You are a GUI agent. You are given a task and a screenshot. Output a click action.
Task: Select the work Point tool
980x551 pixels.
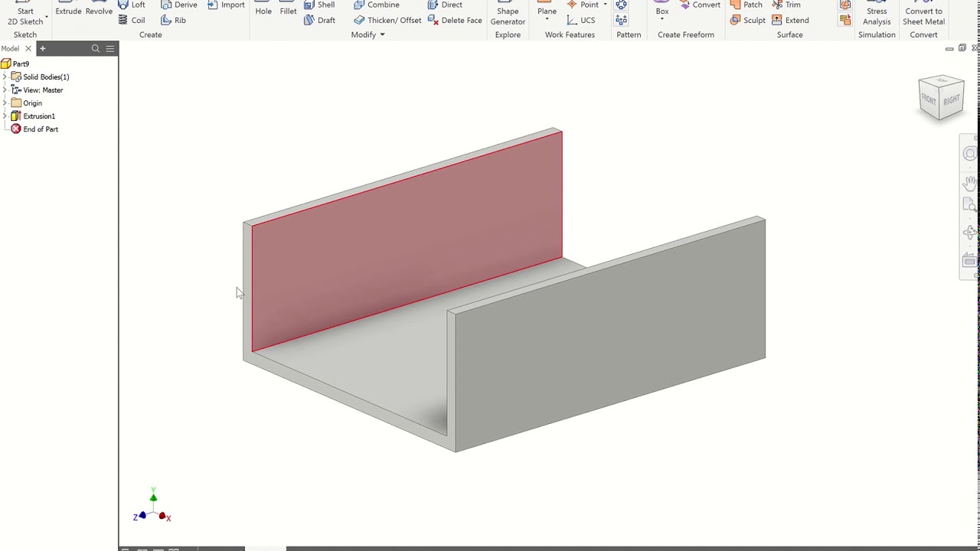coord(583,5)
